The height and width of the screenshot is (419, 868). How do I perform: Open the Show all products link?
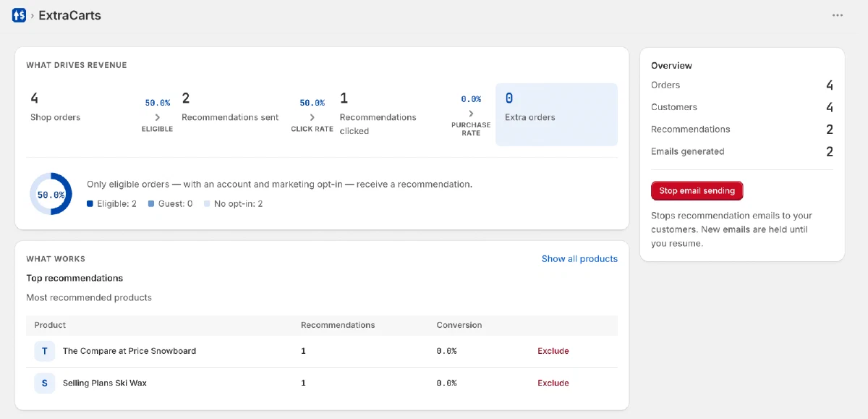(x=579, y=258)
